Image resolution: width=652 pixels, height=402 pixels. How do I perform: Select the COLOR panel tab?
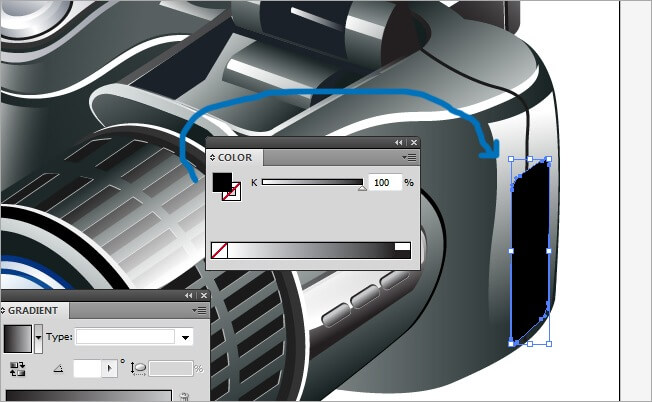(x=235, y=158)
